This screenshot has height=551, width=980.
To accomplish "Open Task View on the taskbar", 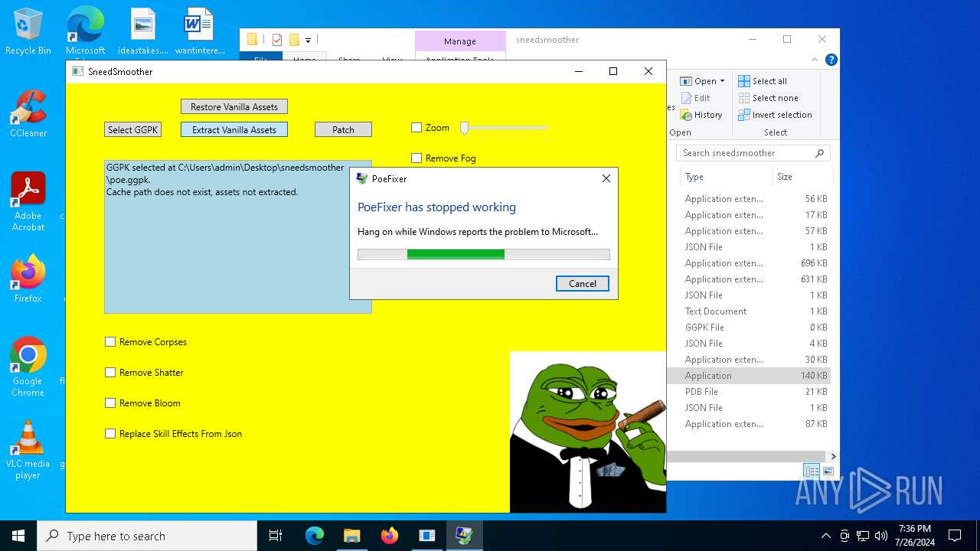I will [276, 536].
